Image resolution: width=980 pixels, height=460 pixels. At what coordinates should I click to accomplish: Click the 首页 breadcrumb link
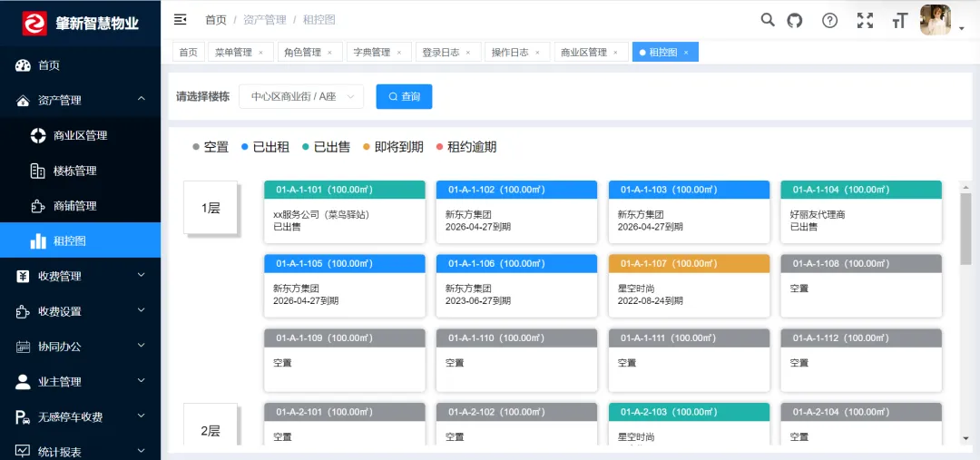pos(216,20)
